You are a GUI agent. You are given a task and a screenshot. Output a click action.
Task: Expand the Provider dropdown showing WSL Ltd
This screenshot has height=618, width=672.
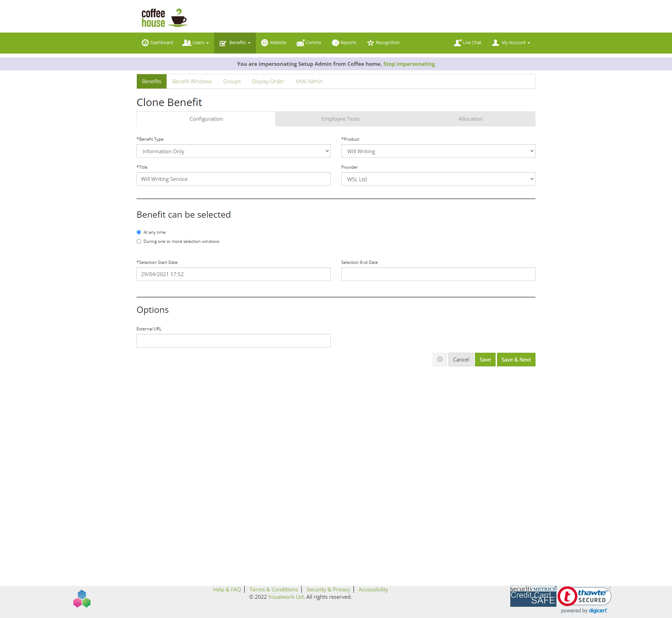tap(438, 179)
